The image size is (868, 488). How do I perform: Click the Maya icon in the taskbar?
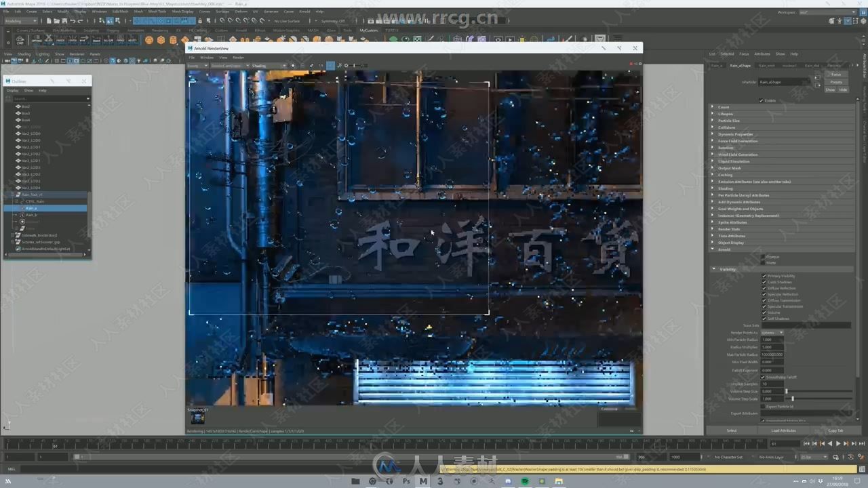423,481
